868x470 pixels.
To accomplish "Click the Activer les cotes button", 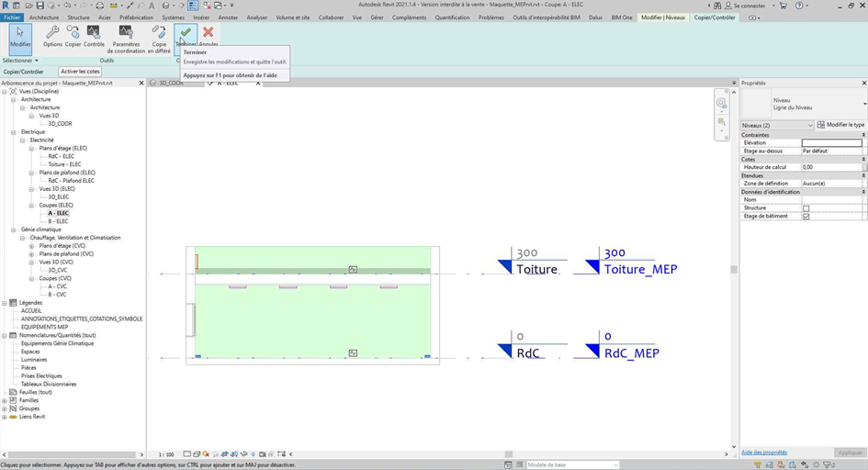I will pyautogui.click(x=80, y=72).
